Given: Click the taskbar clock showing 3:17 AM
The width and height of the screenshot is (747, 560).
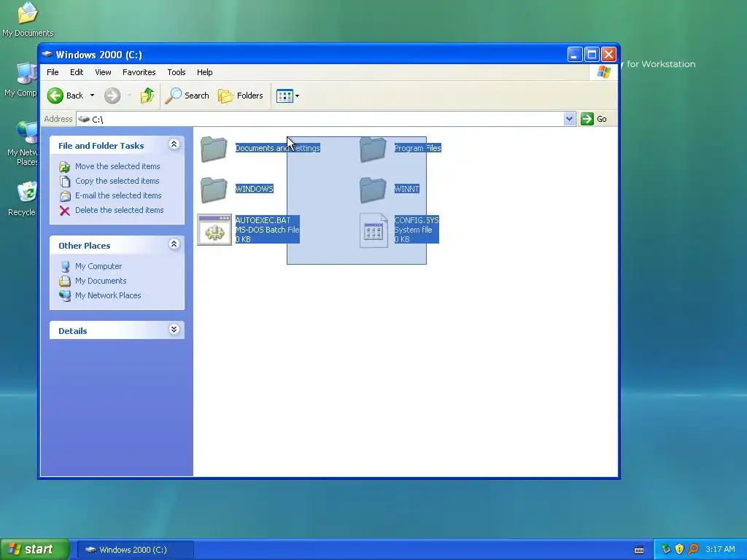Looking at the screenshot, I should [720, 550].
